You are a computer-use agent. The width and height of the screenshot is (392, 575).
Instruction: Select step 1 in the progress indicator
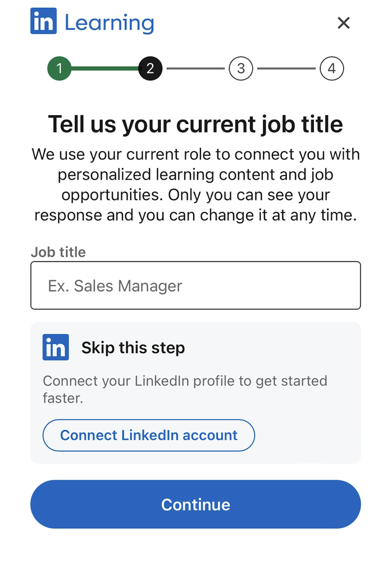pos(60,68)
